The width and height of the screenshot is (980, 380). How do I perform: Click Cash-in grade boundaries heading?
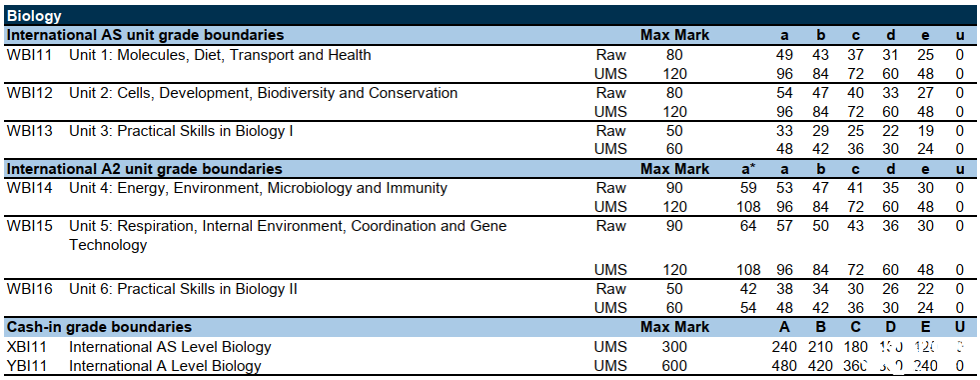pos(99,327)
